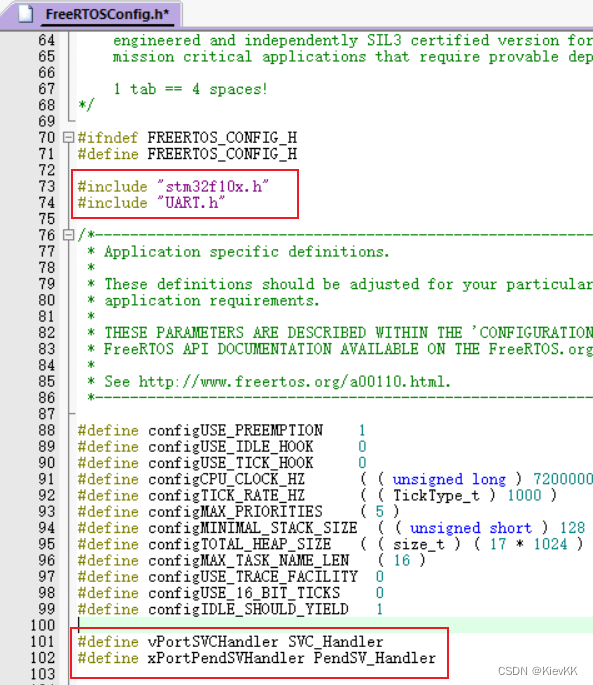Collapse the #ifndef FREERTOS_CONFIG_H fold block
This screenshot has width=593, height=685.
point(68,138)
